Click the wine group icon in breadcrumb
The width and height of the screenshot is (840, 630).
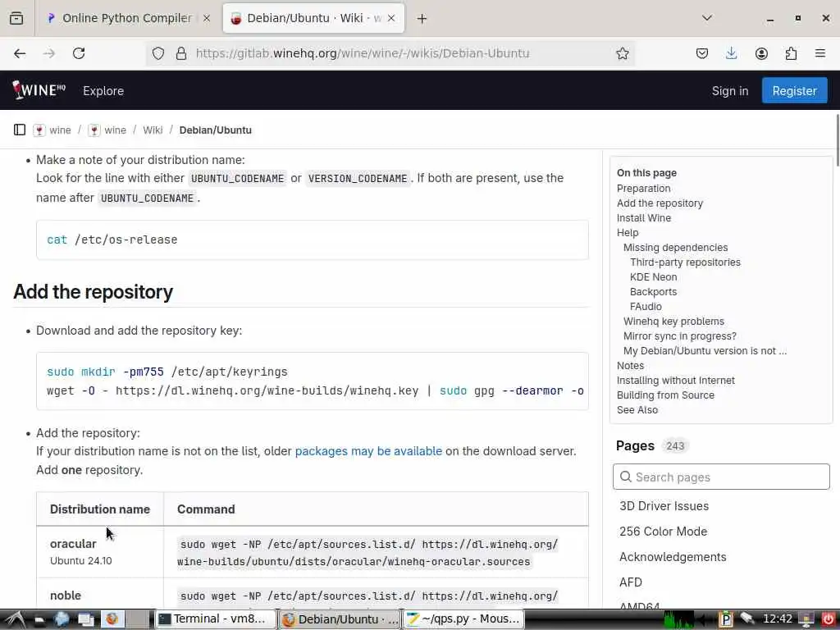[x=39, y=130]
